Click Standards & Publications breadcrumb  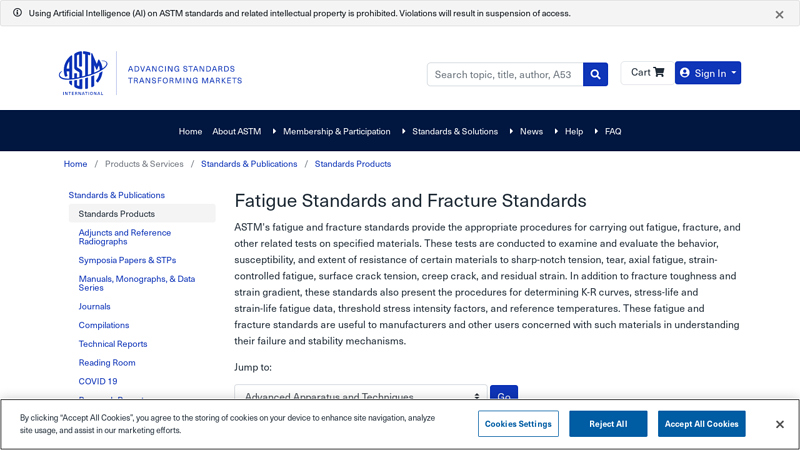tap(249, 164)
